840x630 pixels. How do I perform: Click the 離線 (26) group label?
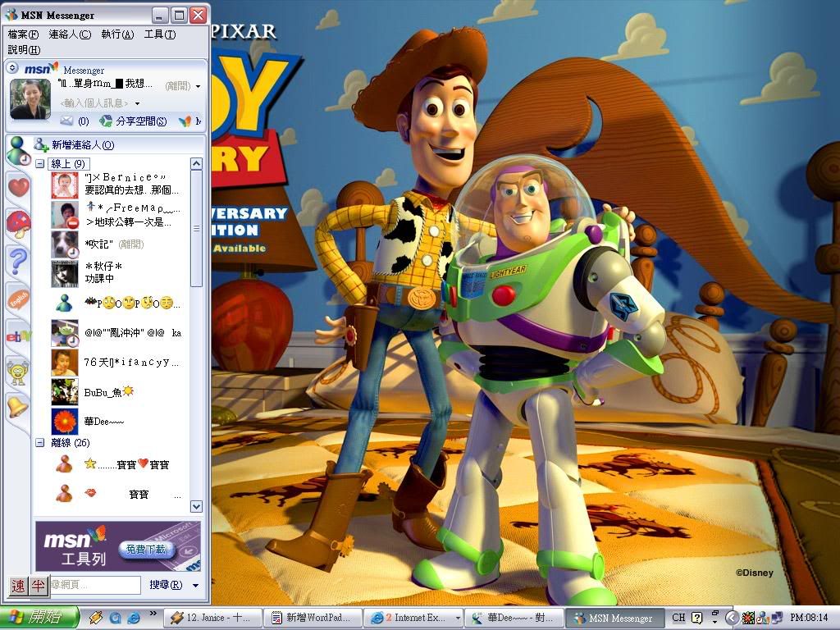[x=71, y=442]
